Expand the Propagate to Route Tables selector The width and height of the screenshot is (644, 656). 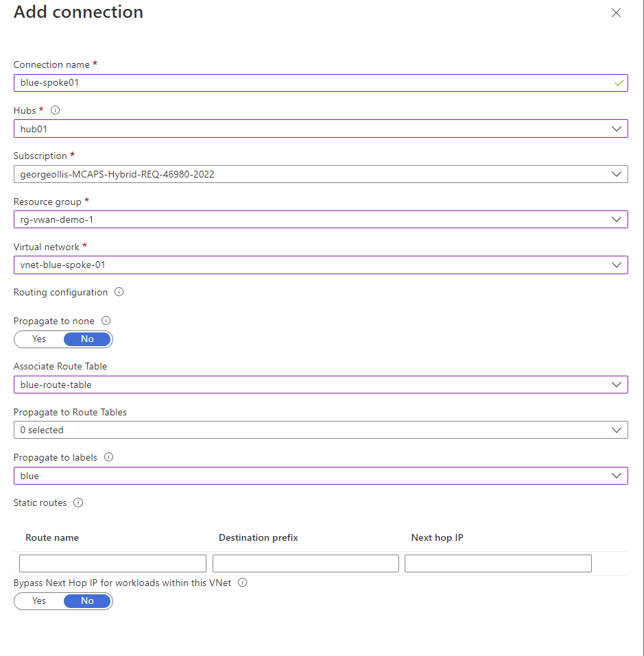click(x=617, y=430)
